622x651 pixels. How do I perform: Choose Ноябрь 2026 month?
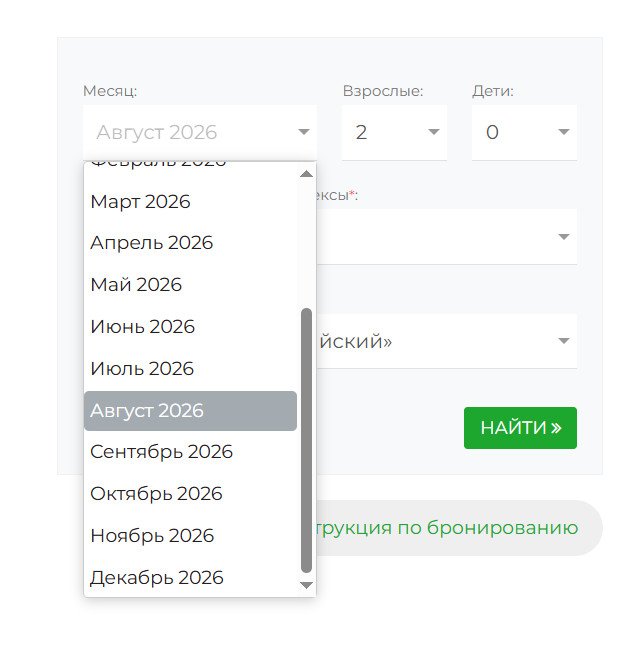point(152,536)
